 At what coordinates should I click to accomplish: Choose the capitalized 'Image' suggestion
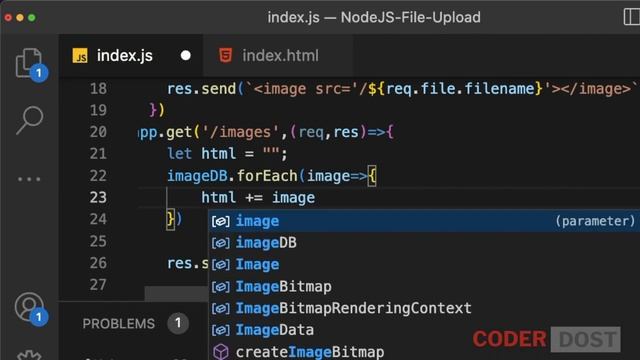pos(424,264)
